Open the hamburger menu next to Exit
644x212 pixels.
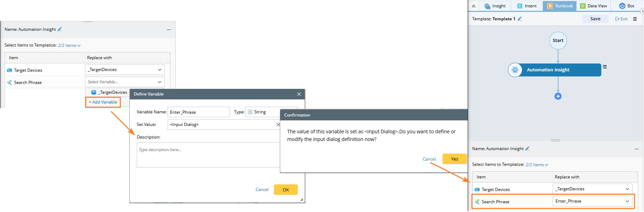pos(635,19)
